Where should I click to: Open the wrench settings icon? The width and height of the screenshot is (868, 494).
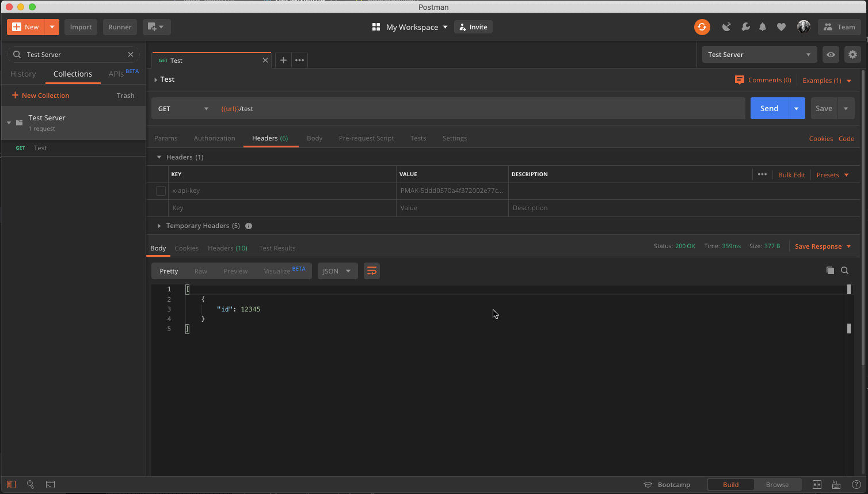point(745,27)
